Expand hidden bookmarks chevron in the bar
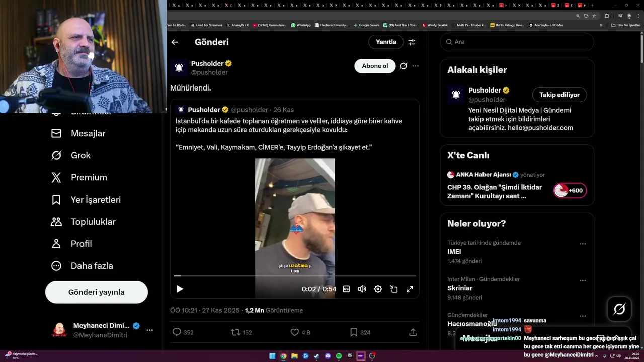 (x=601, y=25)
